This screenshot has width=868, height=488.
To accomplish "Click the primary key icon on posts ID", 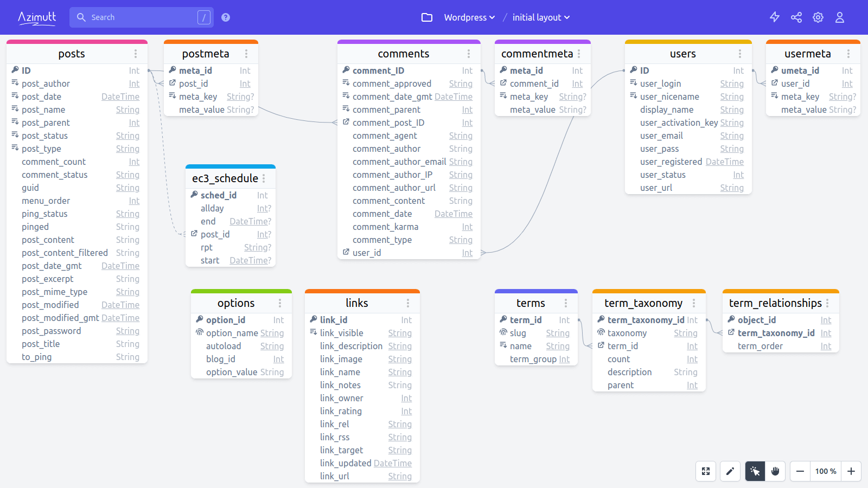I will click(x=15, y=70).
